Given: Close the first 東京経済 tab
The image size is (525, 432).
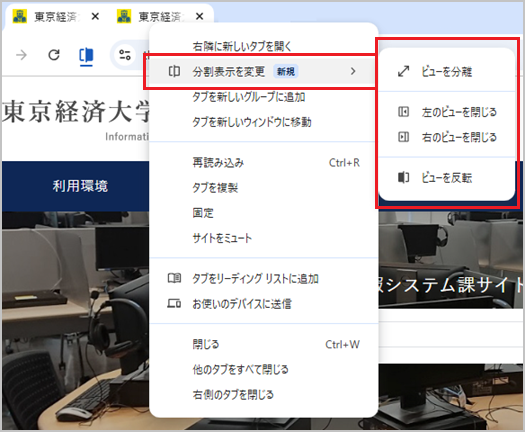Looking at the screenshot, I should point(95,16).
